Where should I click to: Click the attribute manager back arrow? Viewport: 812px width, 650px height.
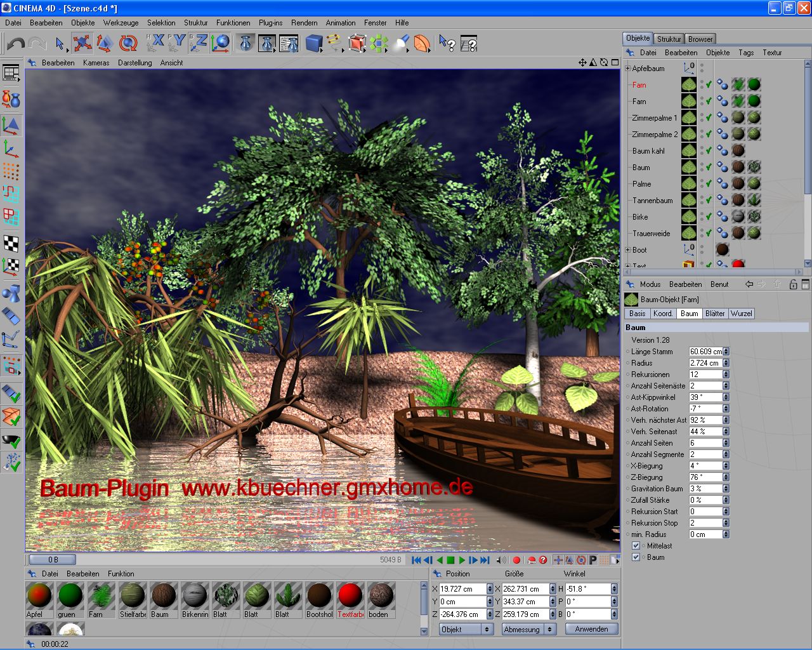(x=749, y=284)
